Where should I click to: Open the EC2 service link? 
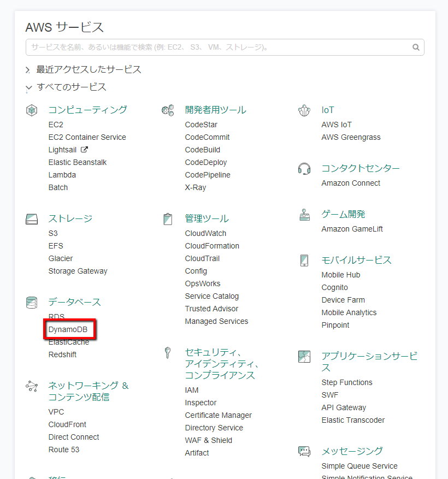pyautogui.click(x=56, y=125)
